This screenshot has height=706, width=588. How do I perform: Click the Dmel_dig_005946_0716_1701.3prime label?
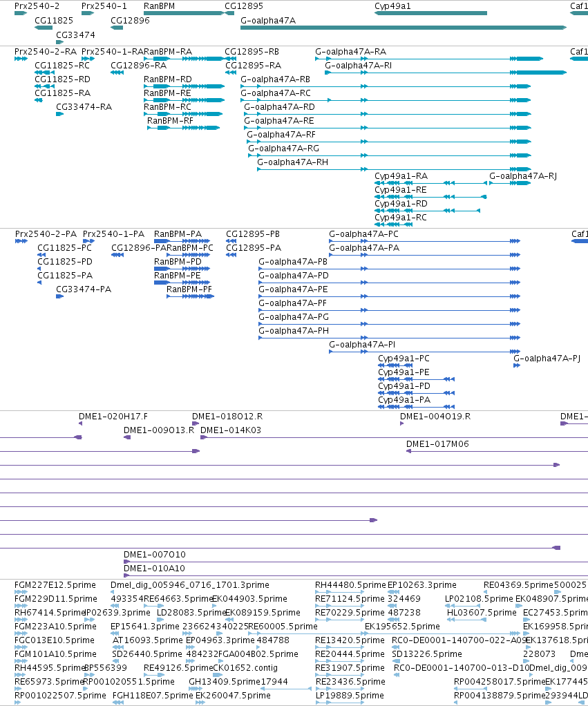190,585
